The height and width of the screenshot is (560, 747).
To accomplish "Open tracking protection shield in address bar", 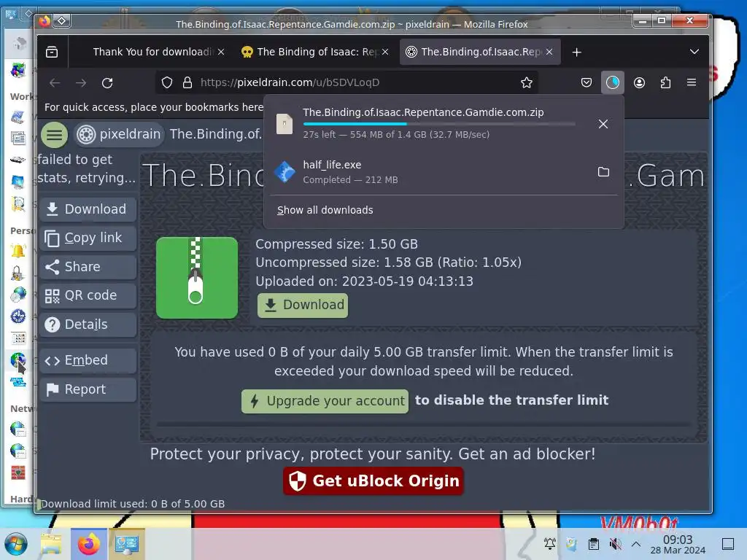I will point(167,82).
